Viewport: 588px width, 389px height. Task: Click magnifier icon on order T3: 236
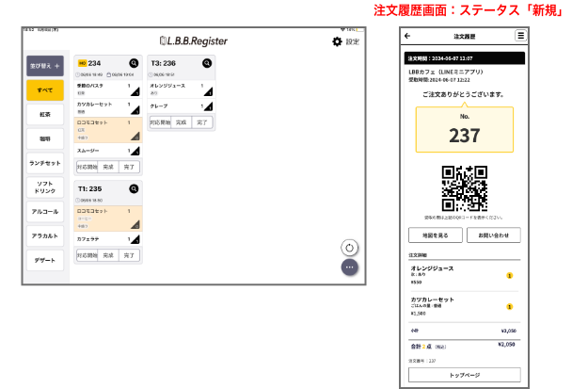208,63
